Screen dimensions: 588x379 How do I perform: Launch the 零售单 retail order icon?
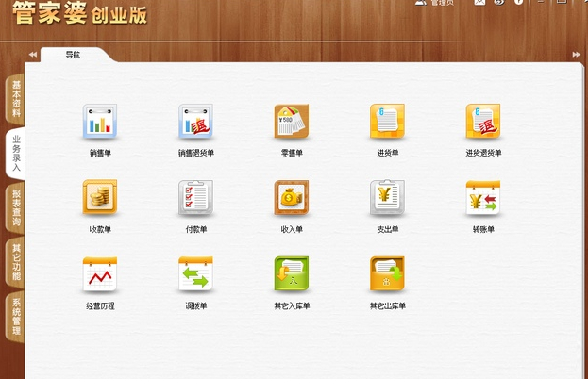pyautogui.click(x=291, y=123)
